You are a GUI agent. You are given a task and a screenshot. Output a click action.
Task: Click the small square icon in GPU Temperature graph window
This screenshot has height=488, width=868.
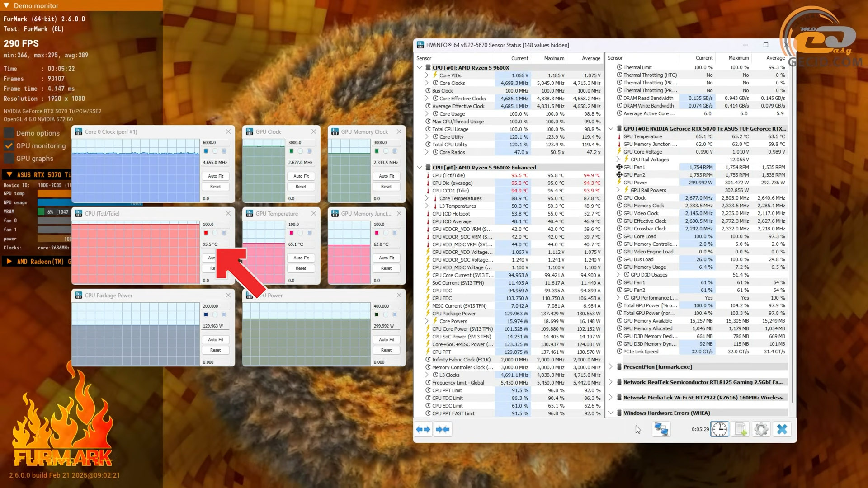click(x=309, y=233)
